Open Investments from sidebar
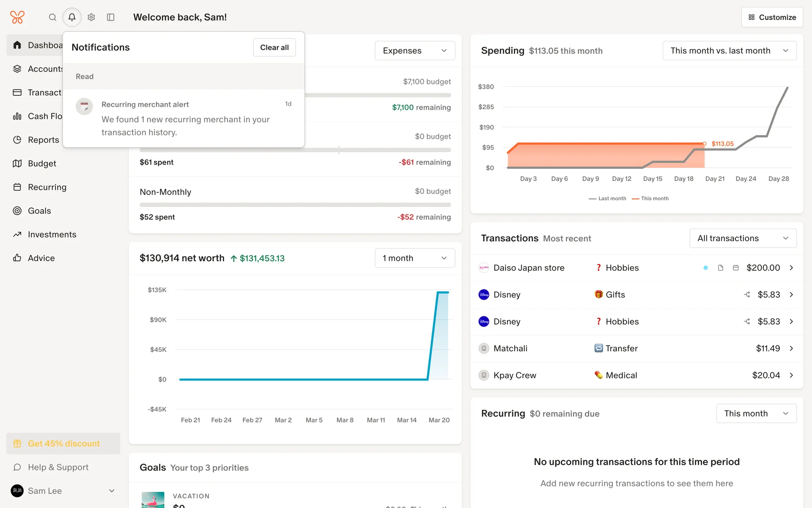This screenshot has width=812, height=508. click(x=52, y=235)
